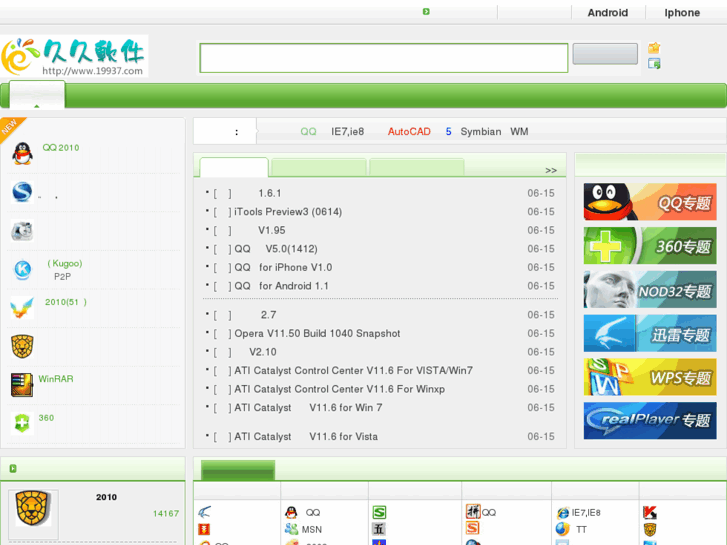Click QQ 2010 link in sidebar

pyautogui.click(x=61, y=147)
